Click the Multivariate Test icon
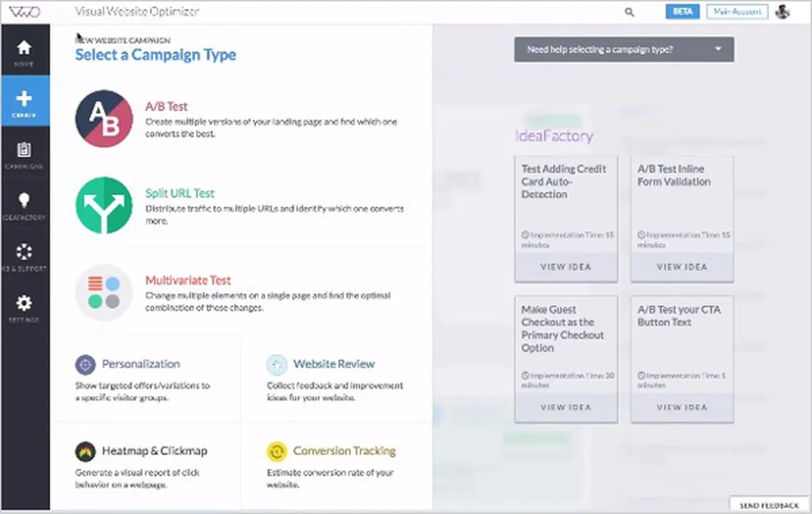The image size is (812, 514). [x=104, y=292]
